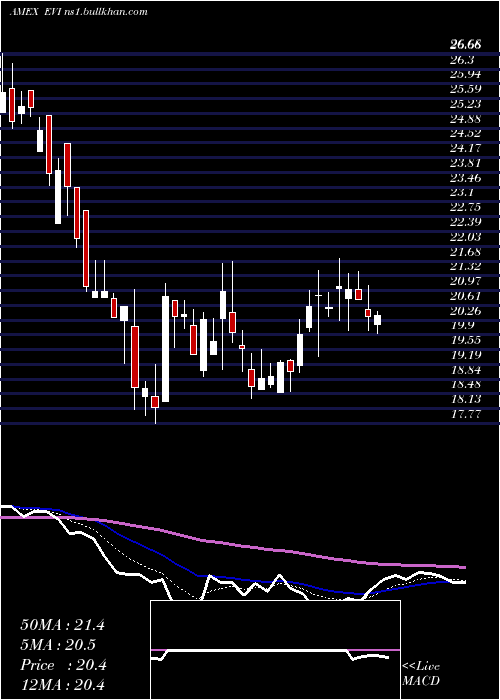Click the AMEX EVI chart title text
This screenshot has width=500, height=700.
click(78, 12)
